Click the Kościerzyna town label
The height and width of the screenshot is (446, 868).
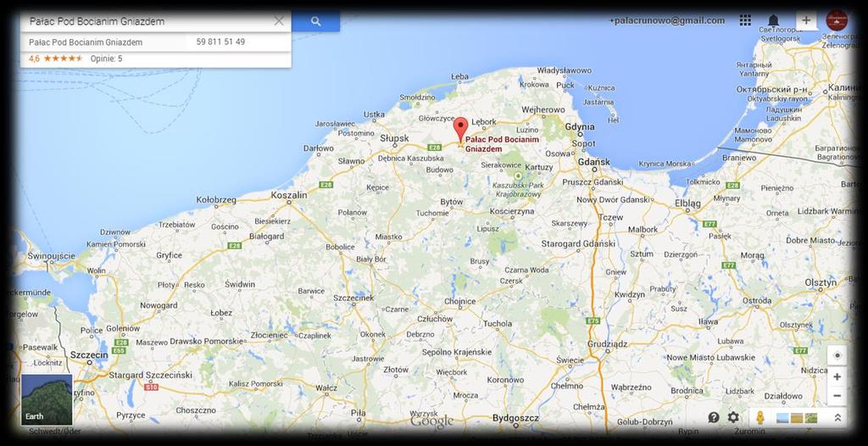pyautogui.click(x=511, y=211)
